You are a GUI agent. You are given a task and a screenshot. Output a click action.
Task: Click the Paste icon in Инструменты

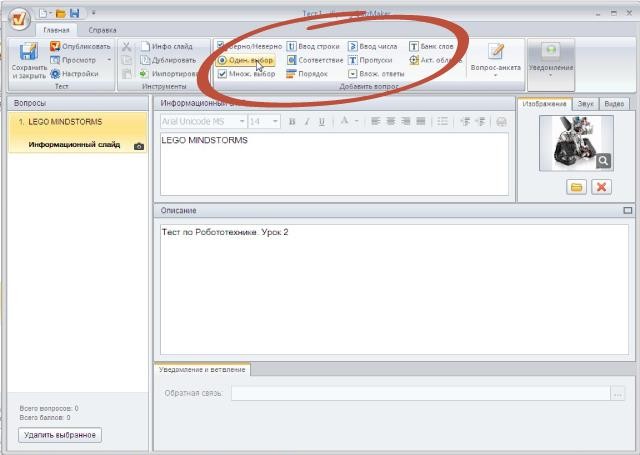click(127, 74)
